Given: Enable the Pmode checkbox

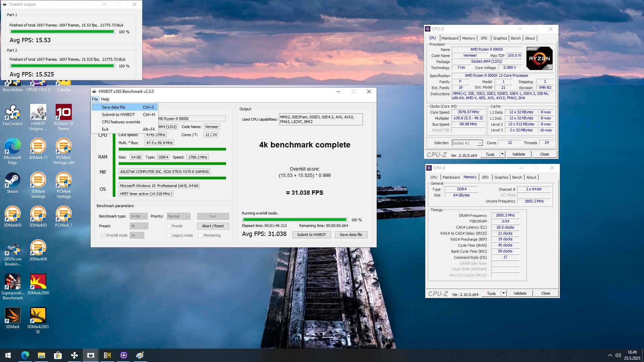Looking at the screenshot, I should (x=168, y=226).
